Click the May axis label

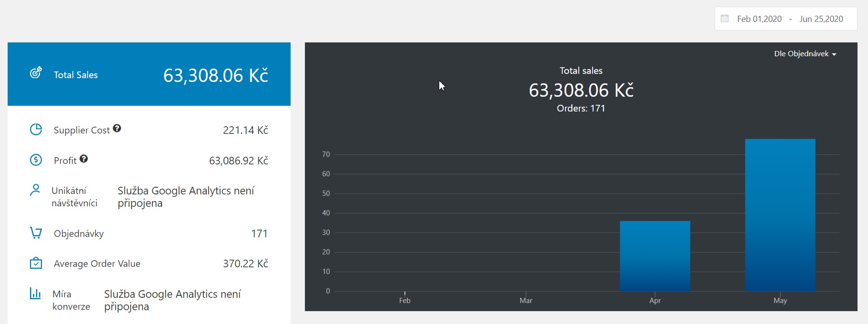pos(780,301)
